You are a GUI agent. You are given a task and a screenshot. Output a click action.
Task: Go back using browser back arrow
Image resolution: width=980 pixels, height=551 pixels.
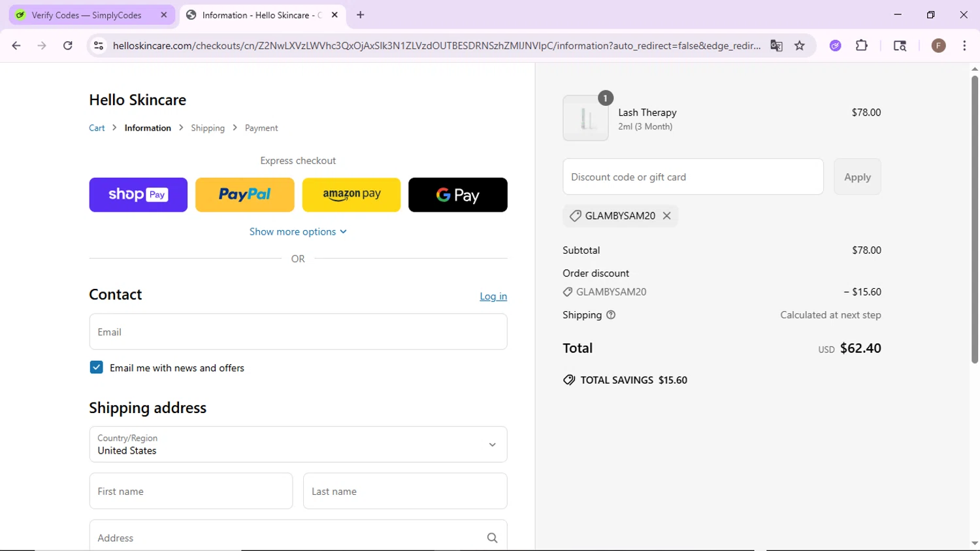click(x=16, y=46)
